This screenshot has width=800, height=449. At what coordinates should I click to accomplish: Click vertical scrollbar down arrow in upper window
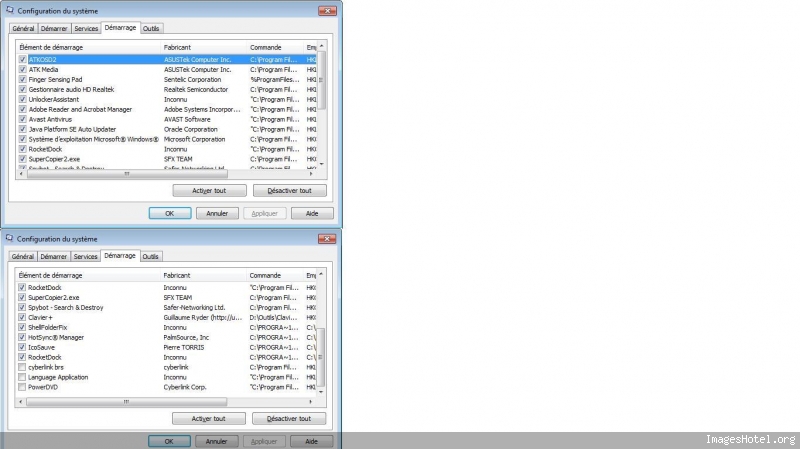[x=321, y=164]
